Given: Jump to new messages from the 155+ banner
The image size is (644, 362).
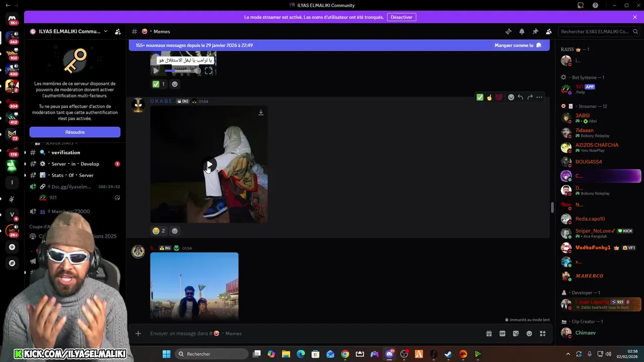Looking at the screenshot, I should pyautogui.click(x=194, y=45).
